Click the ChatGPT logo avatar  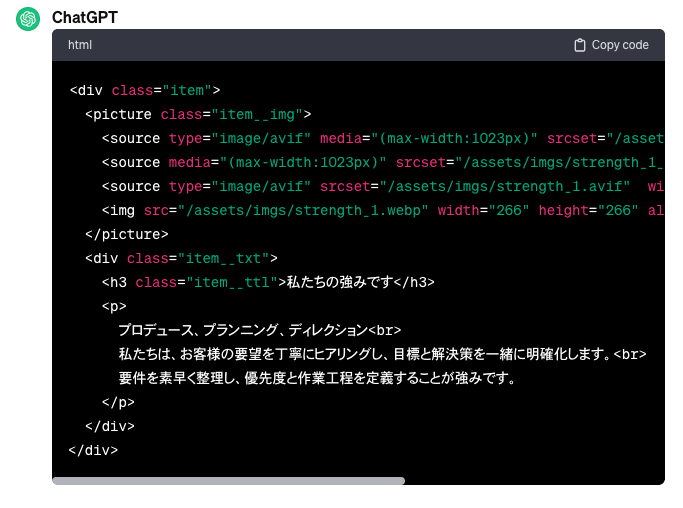tap(28, 19)
